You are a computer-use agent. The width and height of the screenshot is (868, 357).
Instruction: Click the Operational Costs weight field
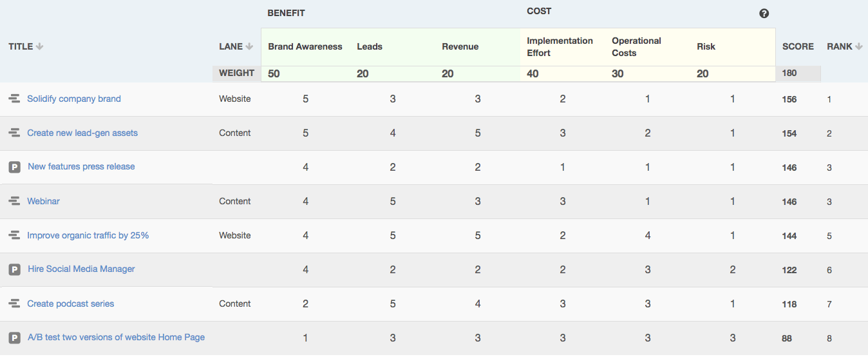point(618,73)
